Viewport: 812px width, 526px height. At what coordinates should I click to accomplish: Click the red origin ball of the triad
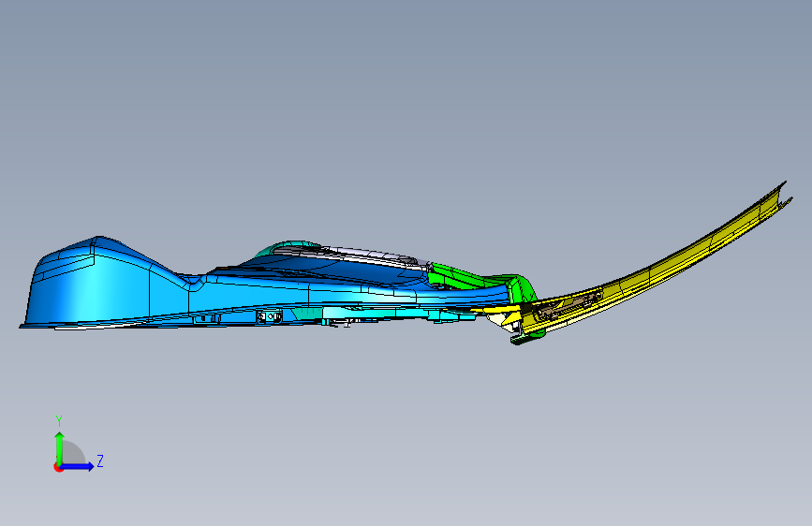pos(57,467)
